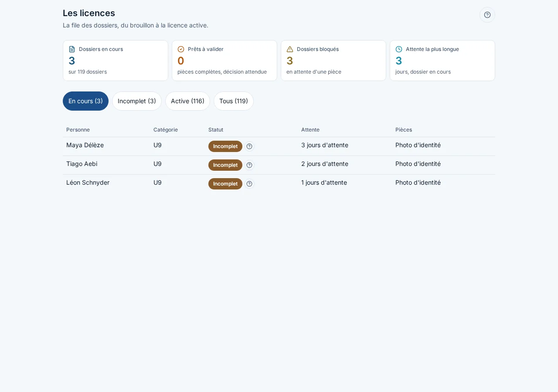This screenshot has height=392, width=558.
Task: Open Léon Schnyder's dossier row
Action: [x=279, y=184]
